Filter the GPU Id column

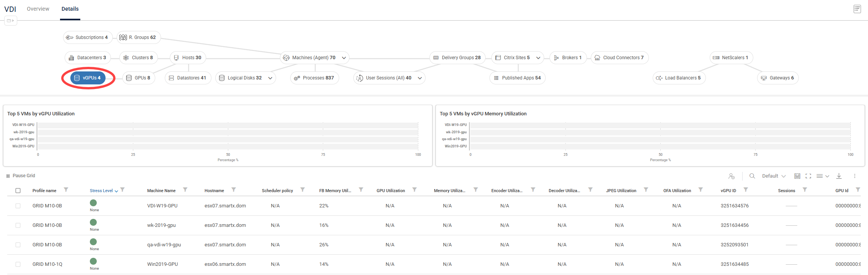[x=858, y=189]
